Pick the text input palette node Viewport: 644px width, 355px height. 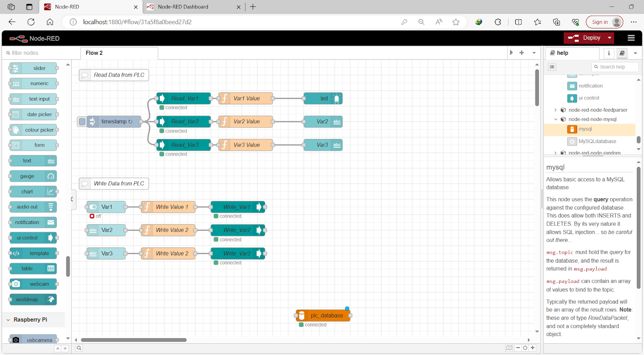click(x=33, y=99)
